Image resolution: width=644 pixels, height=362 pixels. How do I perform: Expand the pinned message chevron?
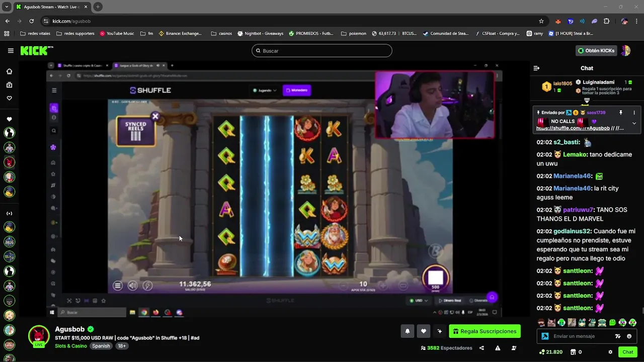[634, 123]
